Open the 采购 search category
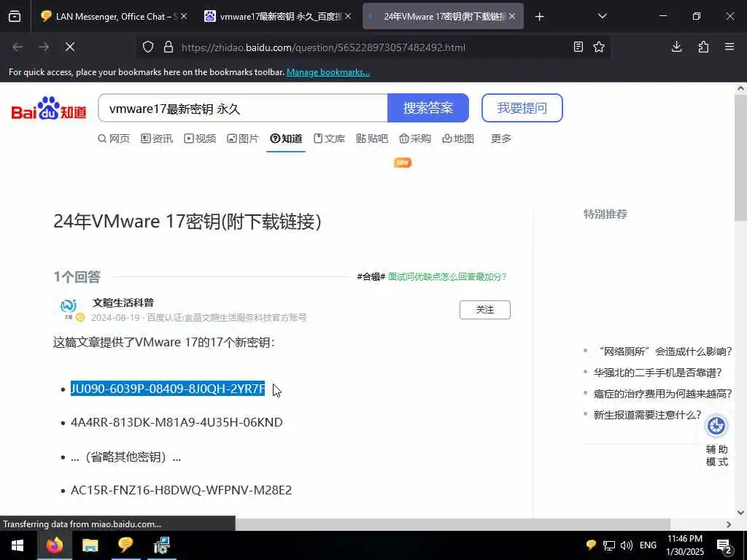 [415, 139]
